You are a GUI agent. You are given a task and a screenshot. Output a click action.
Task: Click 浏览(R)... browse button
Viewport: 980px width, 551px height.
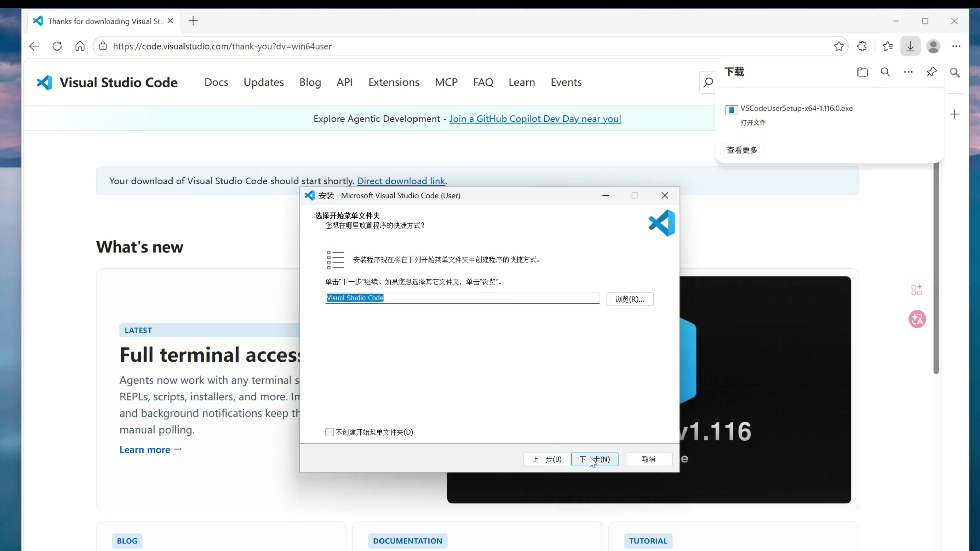(x=630, y=299)
